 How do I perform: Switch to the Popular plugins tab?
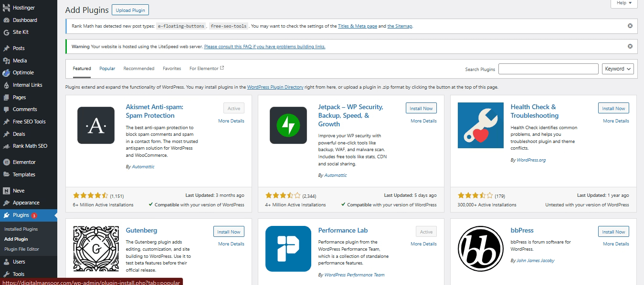tap(107, 68)
